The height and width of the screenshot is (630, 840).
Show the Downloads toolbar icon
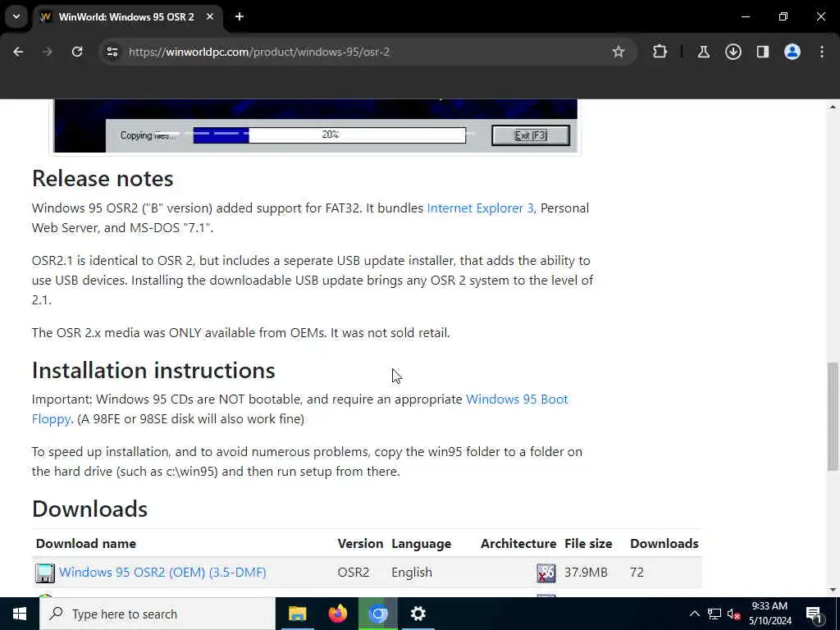click(x=733, y=52)
